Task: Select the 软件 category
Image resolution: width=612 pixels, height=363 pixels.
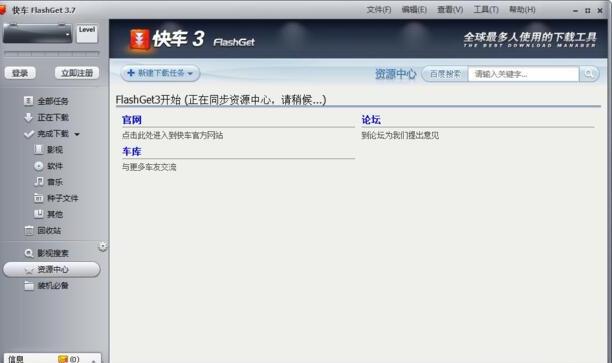Action: (x=55, y=166)
